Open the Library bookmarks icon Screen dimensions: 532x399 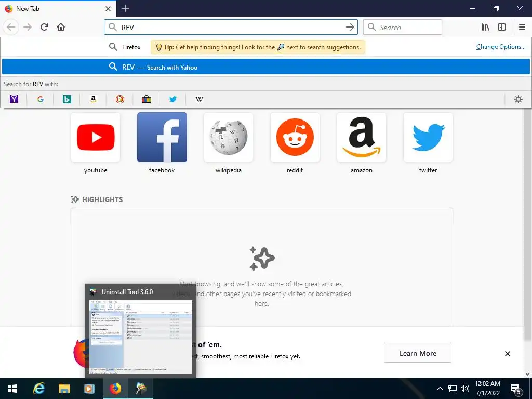(x=485, y=27)
